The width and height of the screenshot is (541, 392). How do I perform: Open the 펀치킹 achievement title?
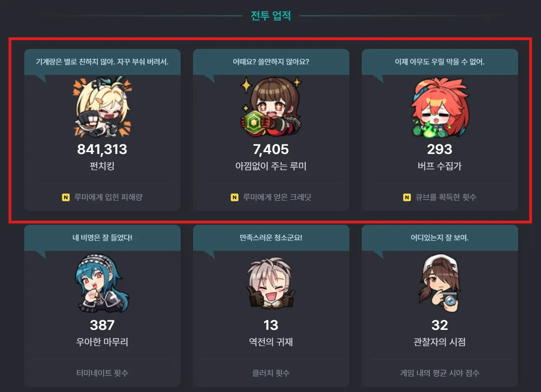click(102, 166)
